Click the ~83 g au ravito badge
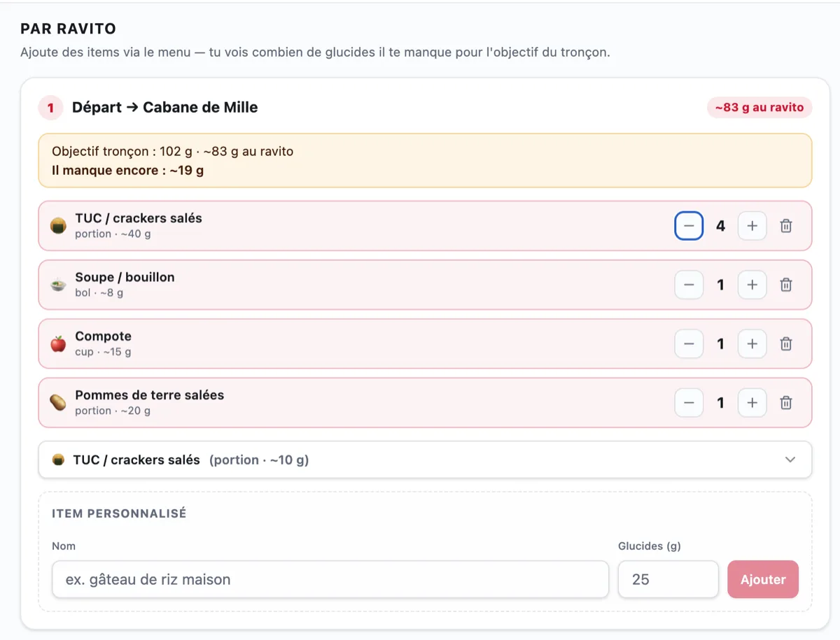Image resolution: width=840 pixels, height=640 pixels. (x=759, y=108)
